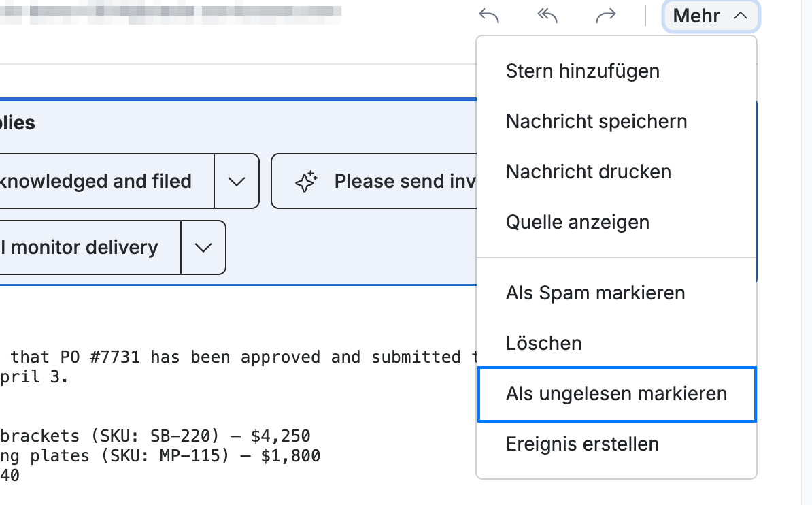Click the reply-all double arrow icon
This screenshot has width=812, height=505.
[x=547, y=16]
